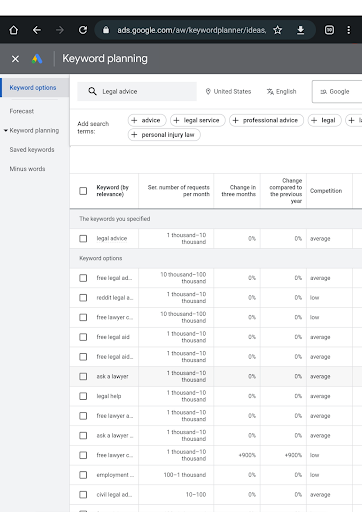Click the language translate icon
Image resolution: width=362 pixels, height=512 pixels.
click(270, 91)
